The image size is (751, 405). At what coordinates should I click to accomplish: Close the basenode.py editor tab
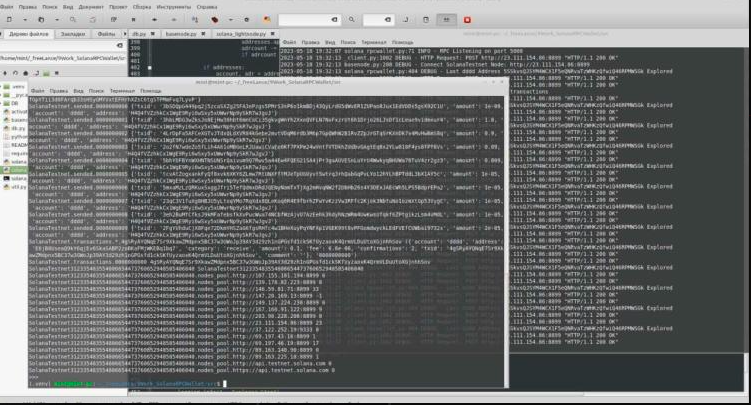coord(203,34)
